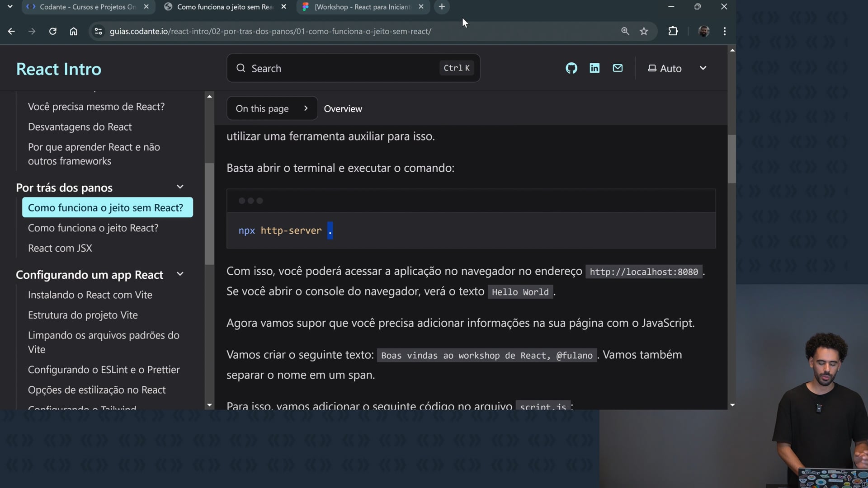Screen dimensions: 868x488
Task: Switch to the Workshop React para Iniciantes tab
Action: (363, 7)
